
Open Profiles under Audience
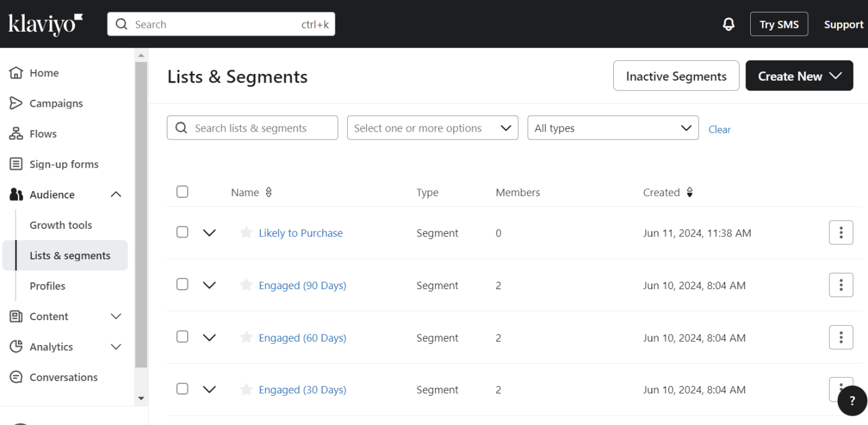tap(47, 286)
